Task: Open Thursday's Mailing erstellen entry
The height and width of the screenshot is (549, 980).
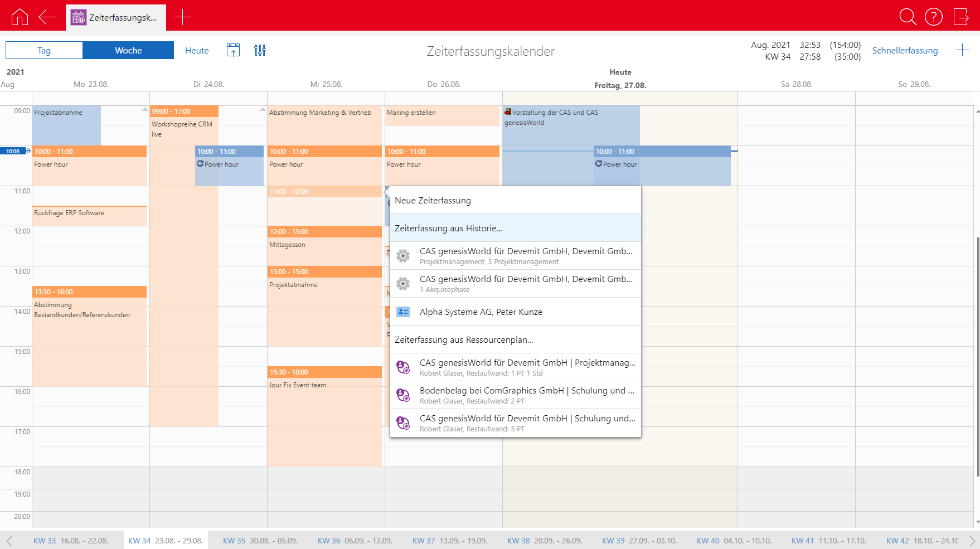Action: click(443, 116)
